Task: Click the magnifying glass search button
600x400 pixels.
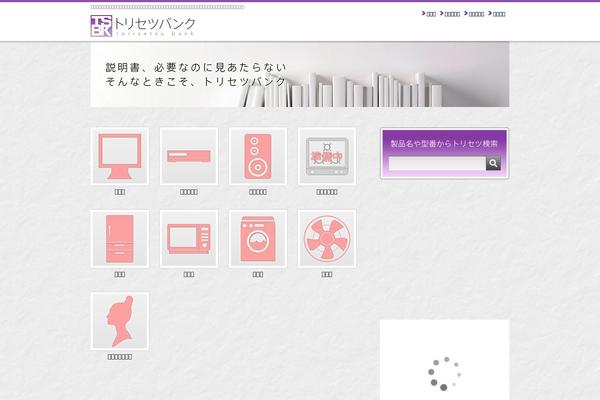Action: coord(493,163)
